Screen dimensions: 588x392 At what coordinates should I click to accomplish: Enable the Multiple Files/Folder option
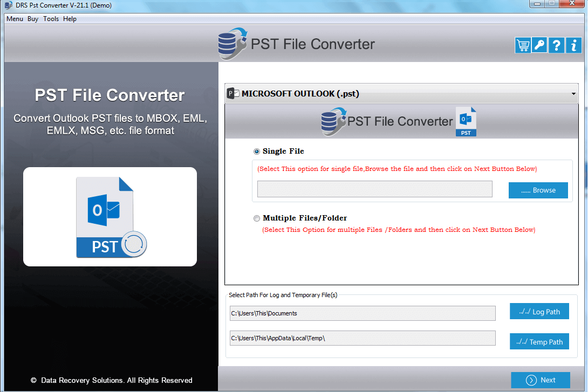click(257, 218)
